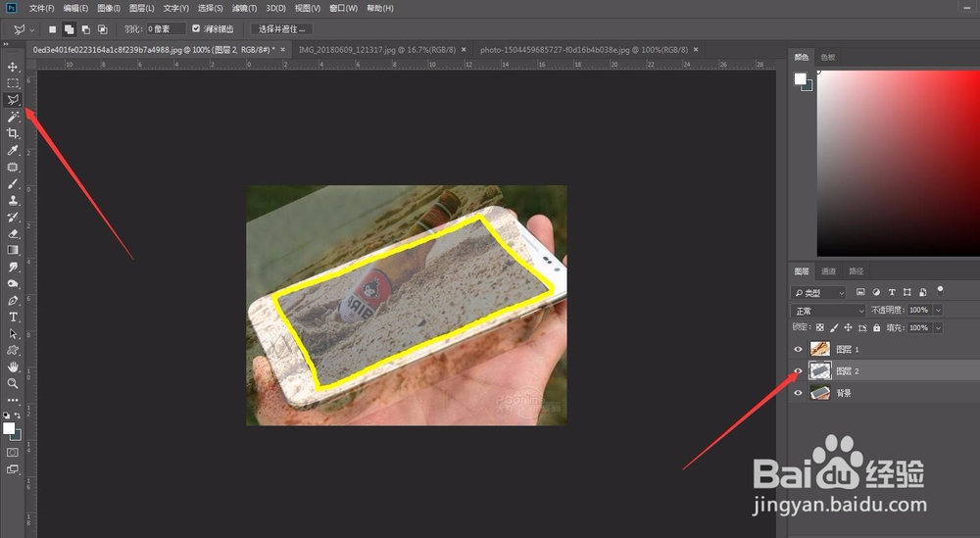Toggle prevent artboard auto-nesting lock
This screenshot has width=980, height=538.
pos(862,327)
